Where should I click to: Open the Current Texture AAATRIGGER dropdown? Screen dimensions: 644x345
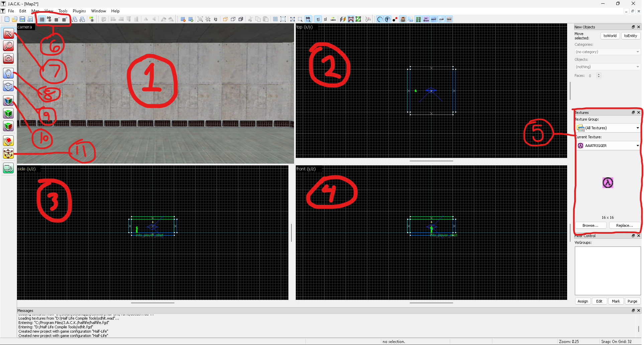click(x=608, y=146)
